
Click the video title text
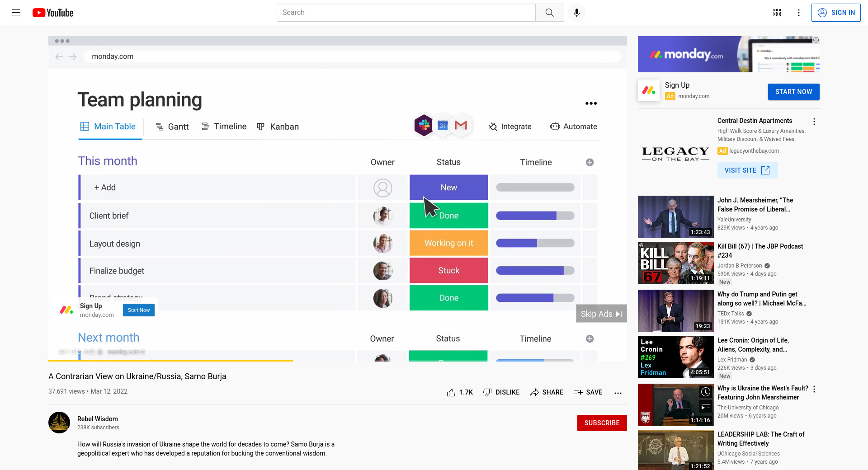137,376
